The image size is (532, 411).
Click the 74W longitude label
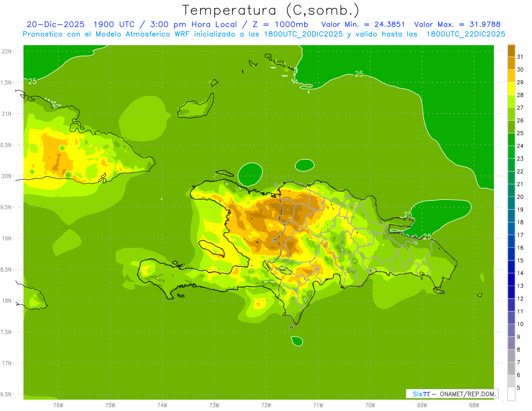click(x=162, y=405)
